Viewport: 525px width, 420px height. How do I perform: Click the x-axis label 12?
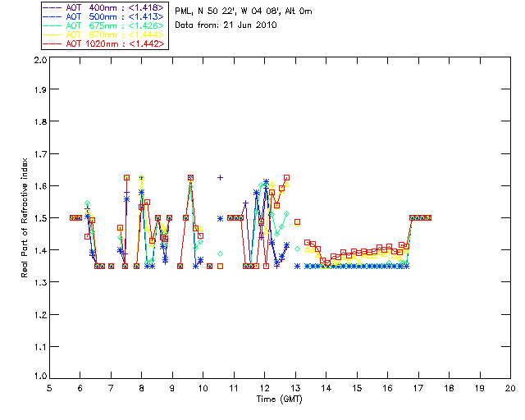264,388
